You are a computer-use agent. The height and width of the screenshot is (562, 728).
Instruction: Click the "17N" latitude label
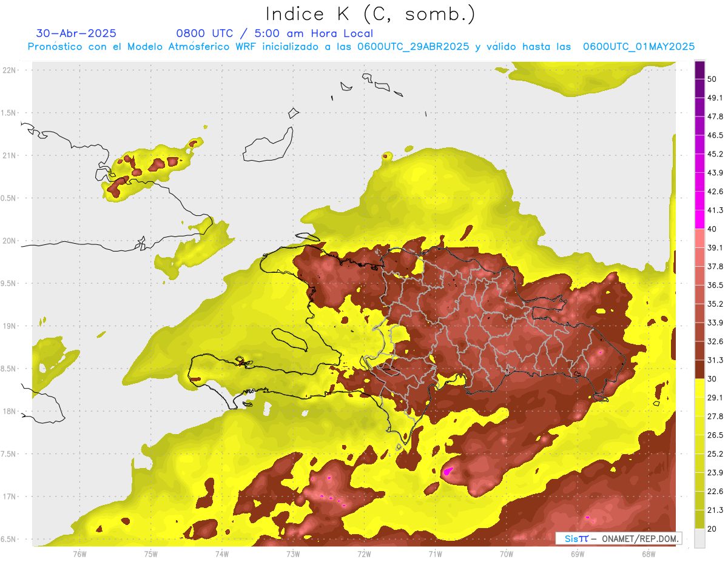pos(9,497)
